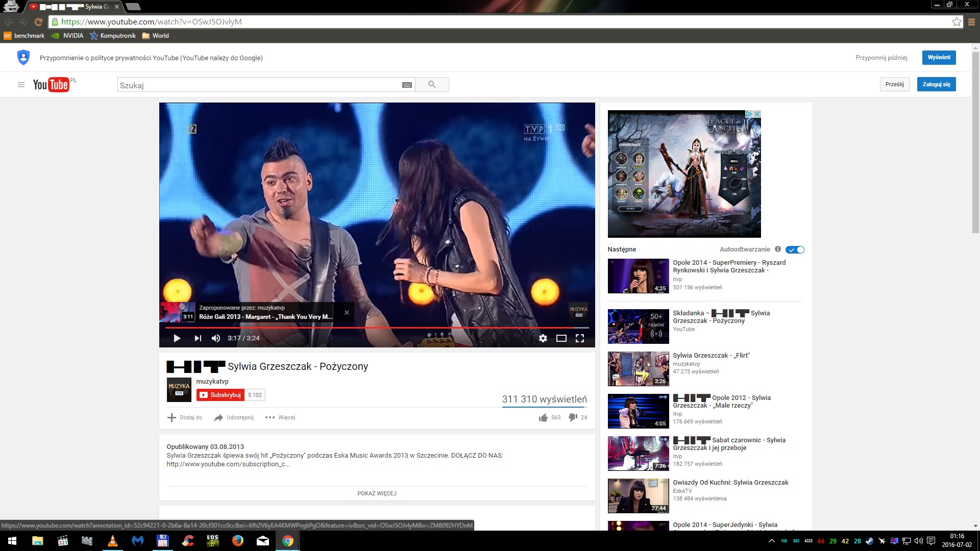Seek on the red video progress bar
The image size is (980, 551).
click(x=377, y=328)
